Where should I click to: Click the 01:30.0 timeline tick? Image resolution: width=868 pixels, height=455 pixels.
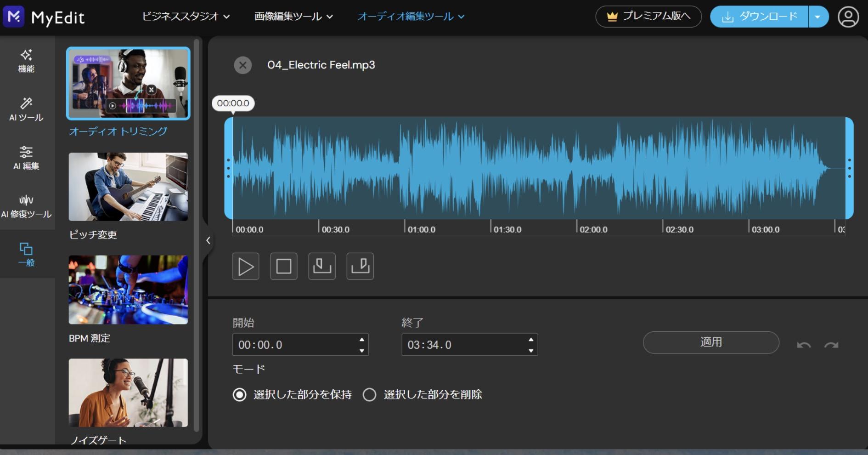point(507,229)
